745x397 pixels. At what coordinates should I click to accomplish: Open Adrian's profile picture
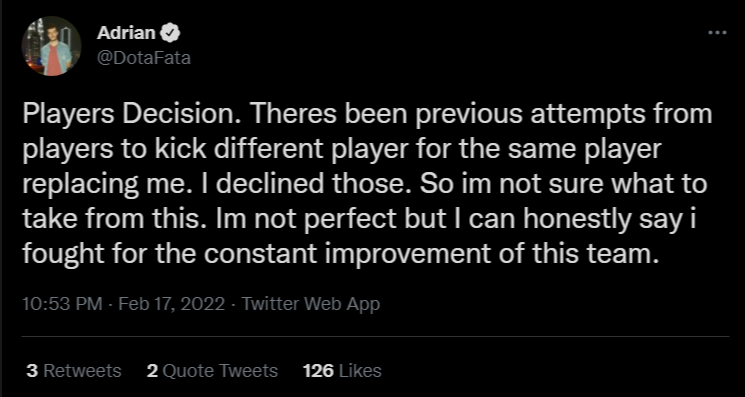tap(51, 46)
